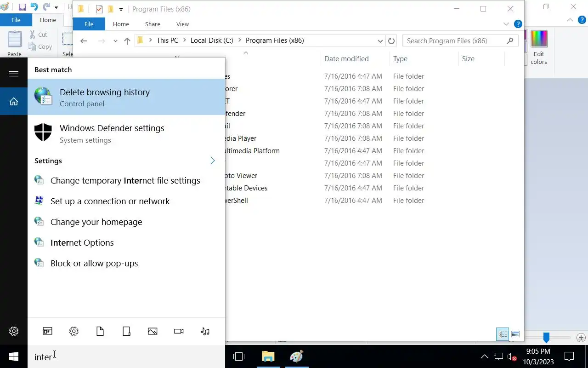Click Paint's Save icon in quick access toolbar
This screenshot has width=588, height=368.
tap(22, 7)
